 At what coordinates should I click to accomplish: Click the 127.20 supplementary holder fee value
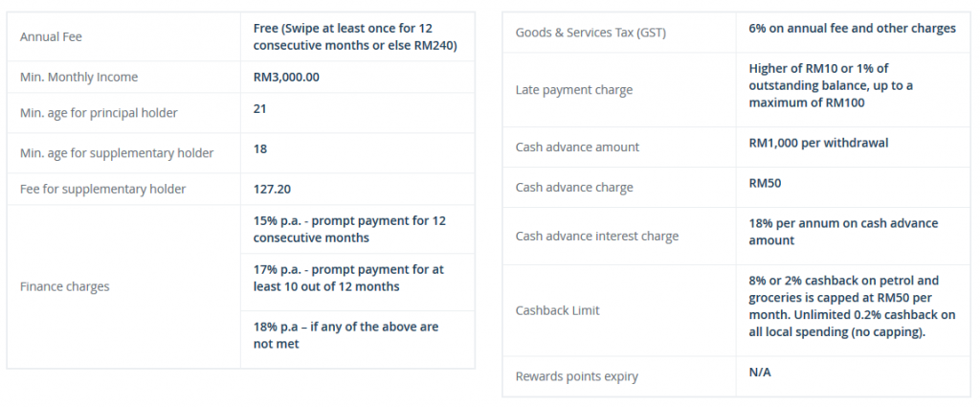(x=272, y=189)
